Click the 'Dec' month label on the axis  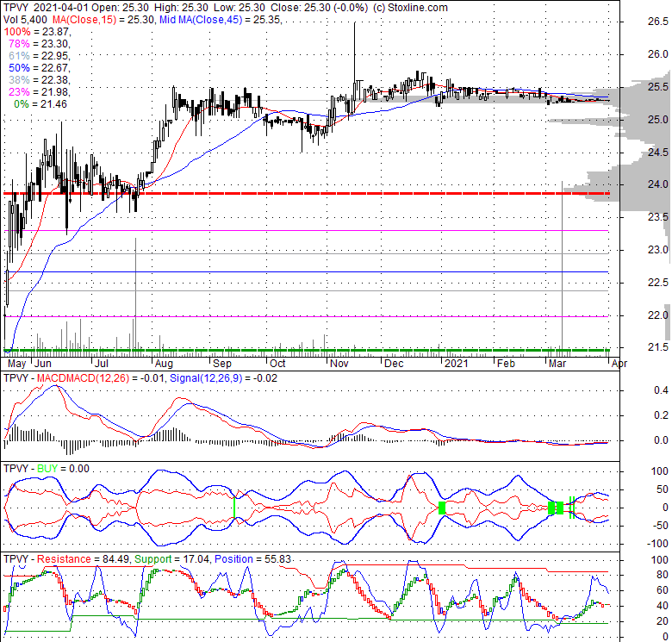394,364
